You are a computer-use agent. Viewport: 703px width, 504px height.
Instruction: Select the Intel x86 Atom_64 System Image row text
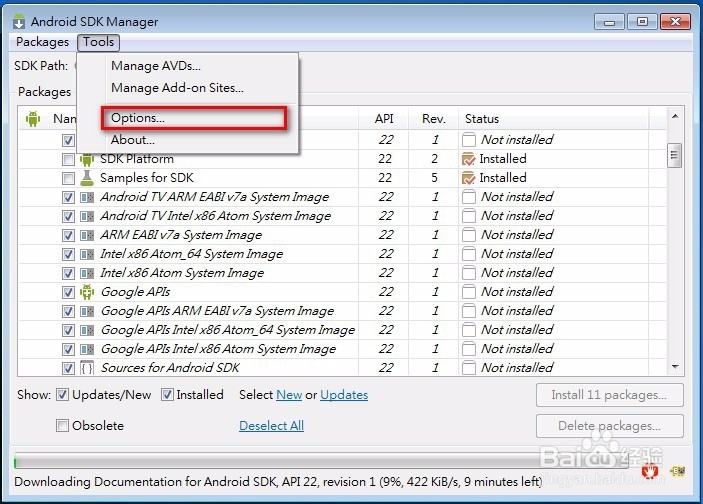tap(191, 254)
